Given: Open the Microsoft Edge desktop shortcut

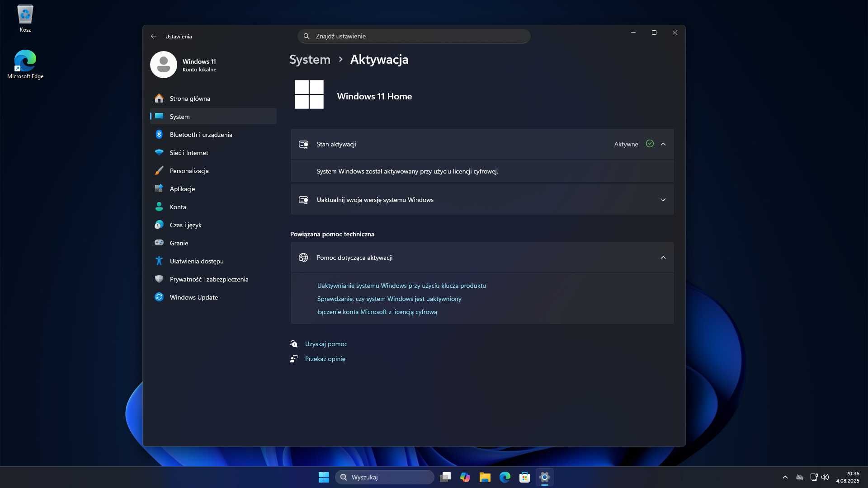Looking at the screenshot, I should [x=25, y=64].
